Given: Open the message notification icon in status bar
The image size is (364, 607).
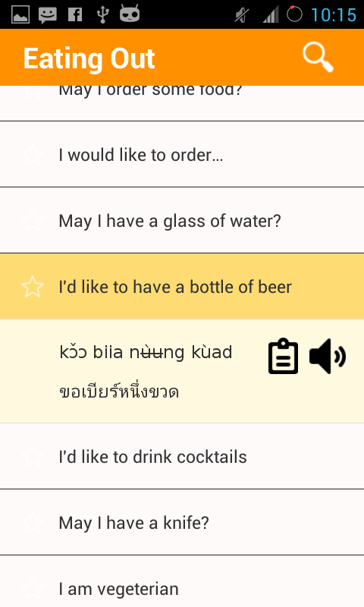Looking at the screenshot, I should pos(48,15).
